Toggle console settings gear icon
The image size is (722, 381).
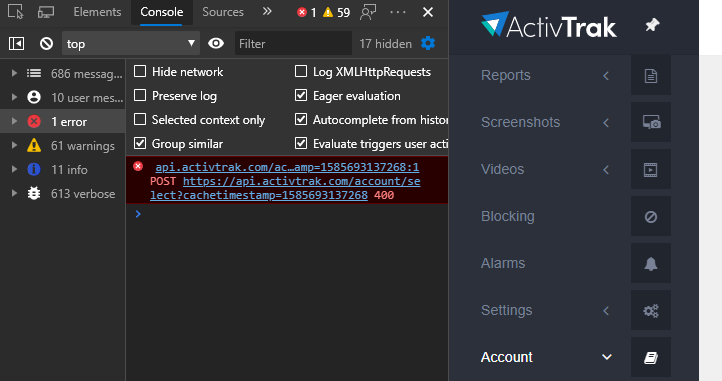click(428, 43)
